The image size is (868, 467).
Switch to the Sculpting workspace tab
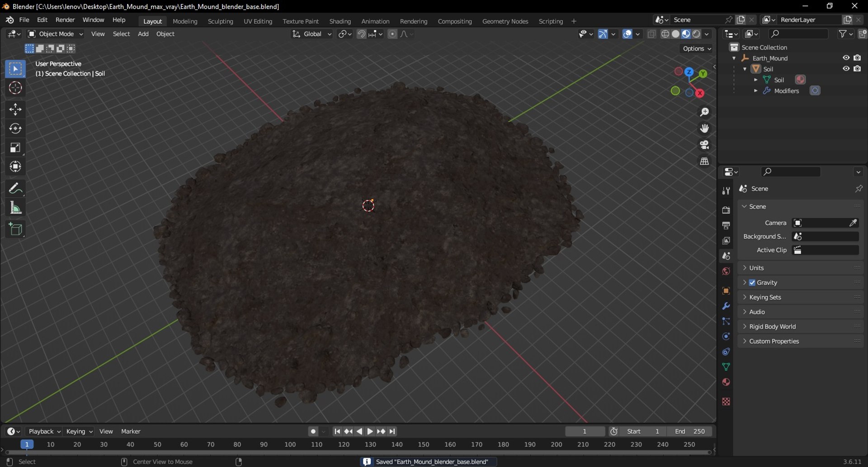click(220, 21)
